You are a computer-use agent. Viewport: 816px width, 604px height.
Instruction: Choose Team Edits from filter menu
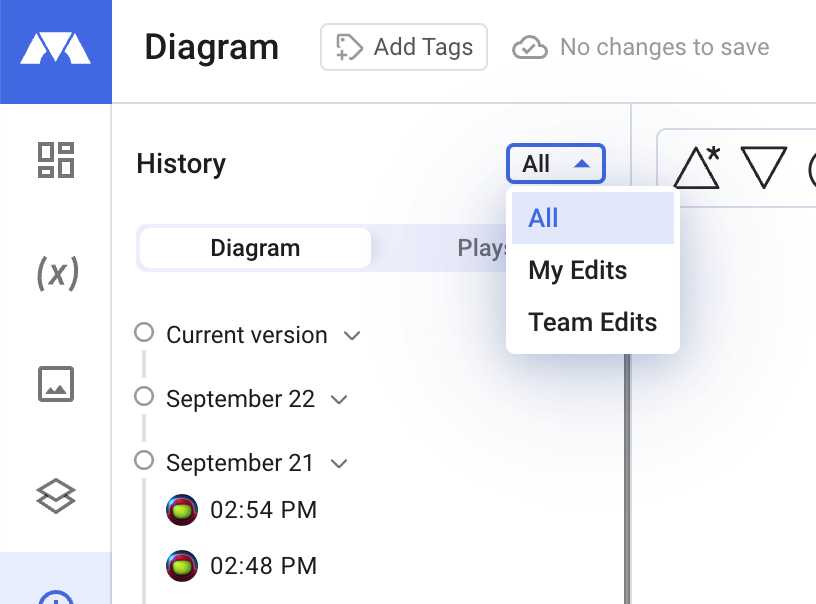coord(593,322)
